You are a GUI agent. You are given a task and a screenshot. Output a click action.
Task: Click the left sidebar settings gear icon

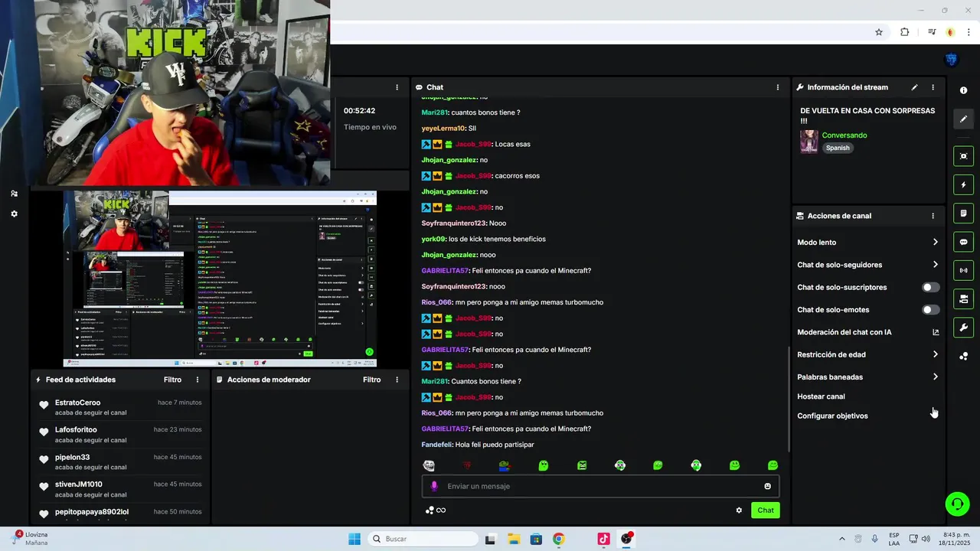coord(14,214)
